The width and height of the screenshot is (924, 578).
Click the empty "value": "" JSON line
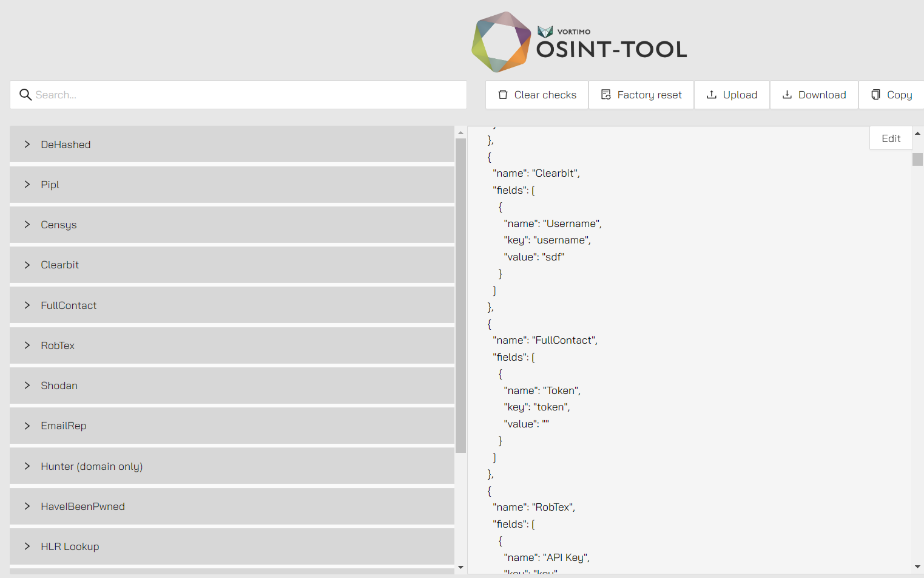[526, 424]
